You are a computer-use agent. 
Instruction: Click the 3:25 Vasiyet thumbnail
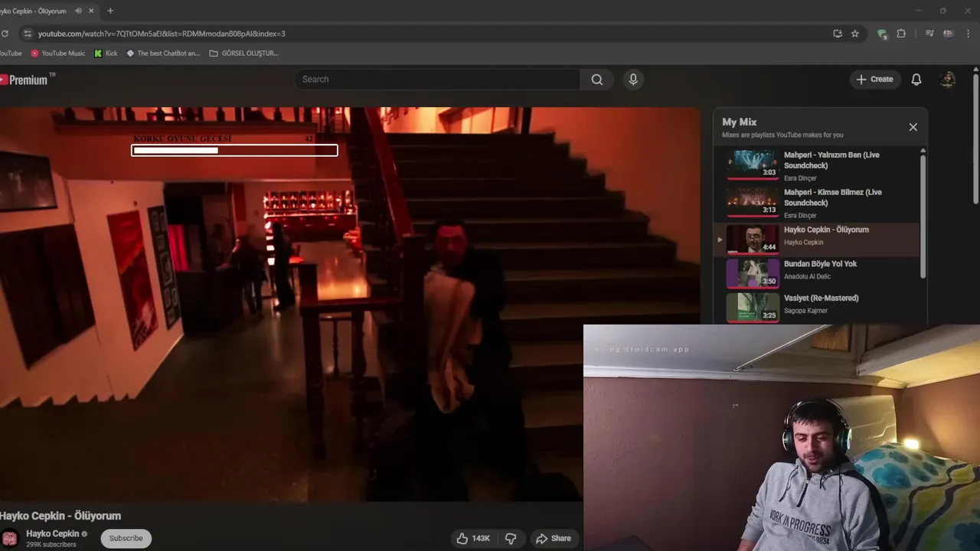click(753, 307)
